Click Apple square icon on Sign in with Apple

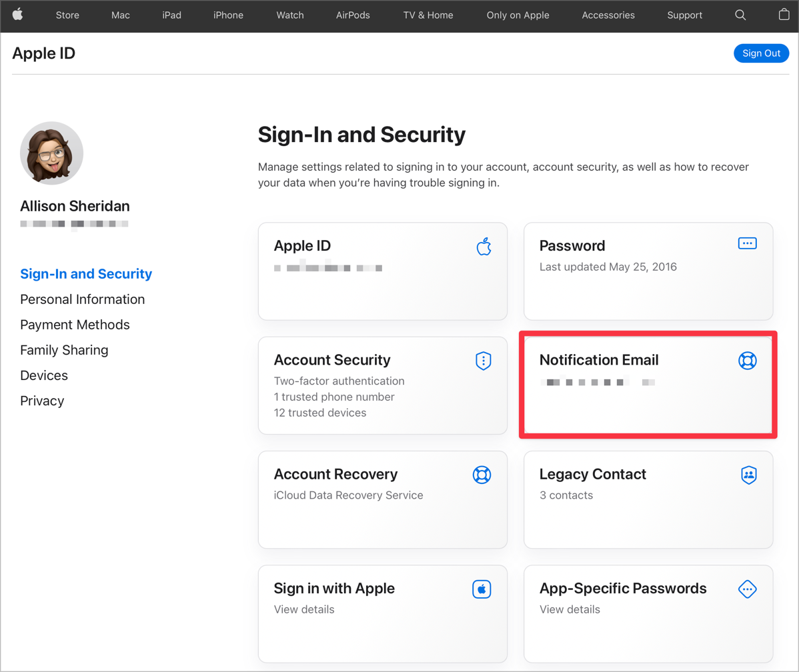tap(482, 589)
